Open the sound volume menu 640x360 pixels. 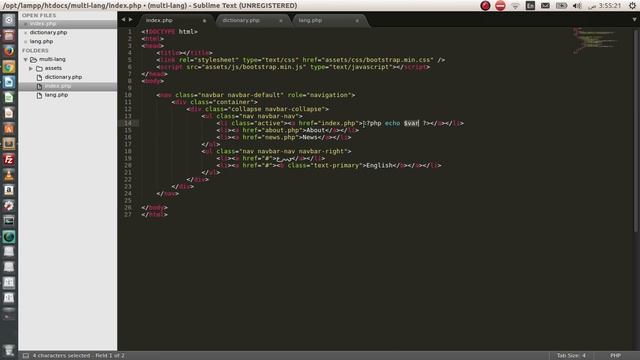(x=577, y=6)
